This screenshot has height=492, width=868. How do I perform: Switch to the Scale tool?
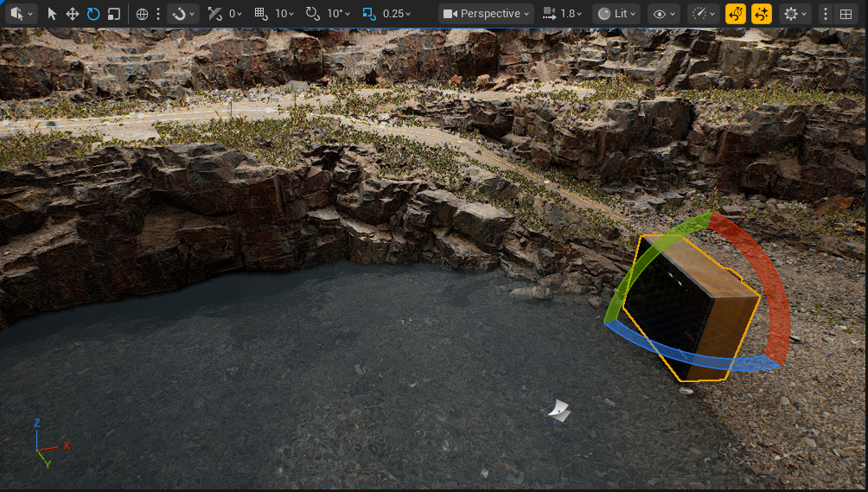[113, 14]
